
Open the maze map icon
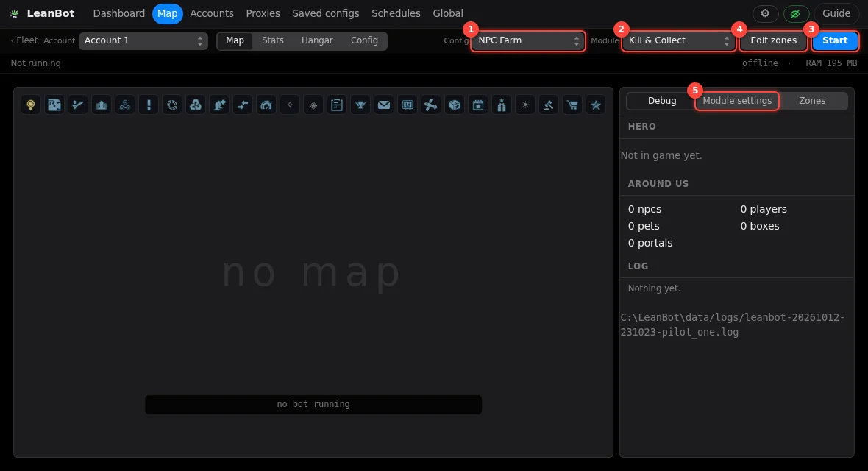click(x=54, y=105)
